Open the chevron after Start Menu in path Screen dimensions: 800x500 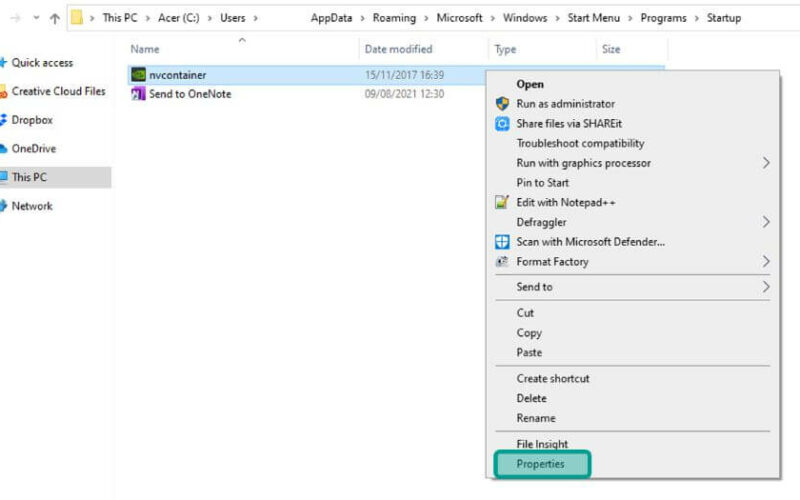point(630,18)
